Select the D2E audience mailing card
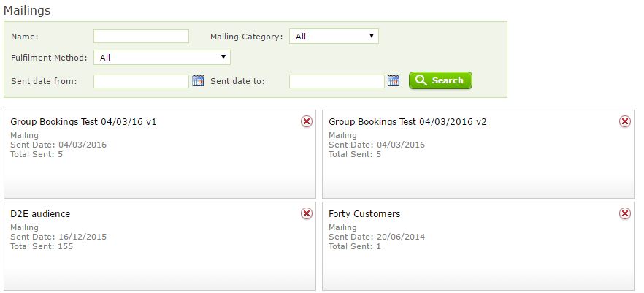The height and width of the screenshot is (293, 644). (x=160, y=246)
